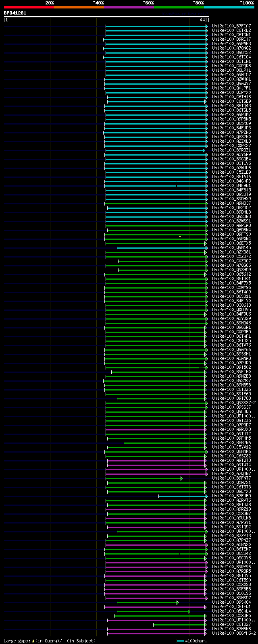Click label UniRef100_B6TGL5

231,110
